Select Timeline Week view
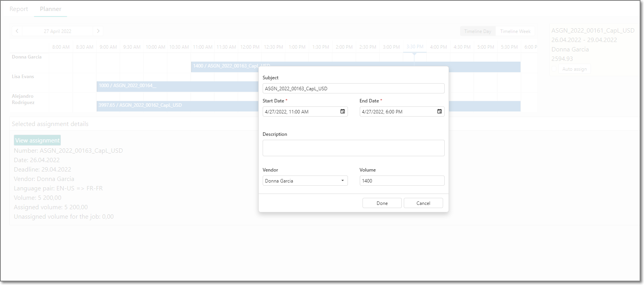Viewport: 644px width, 285px height. tap(515, 31)
